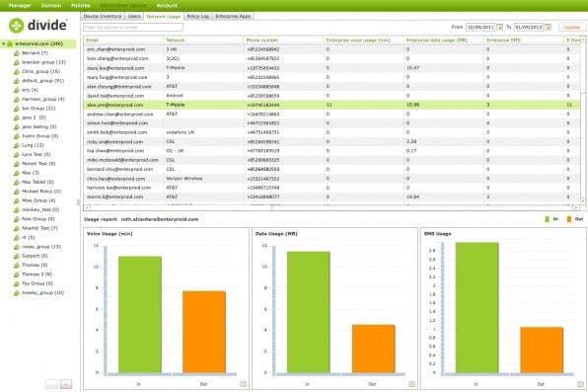
Task: Select the highlighted T-Mobile row with 15.99 data
Action: [x=331, y=105]
